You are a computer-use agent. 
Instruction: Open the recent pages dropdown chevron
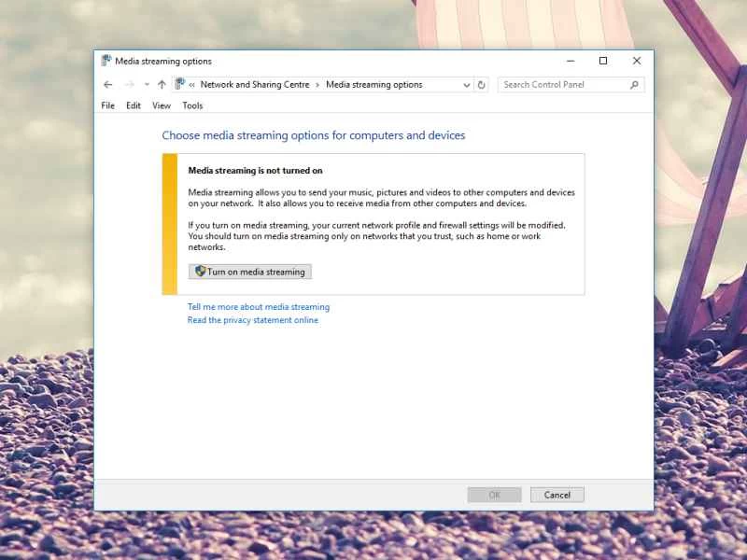[145, 84]
